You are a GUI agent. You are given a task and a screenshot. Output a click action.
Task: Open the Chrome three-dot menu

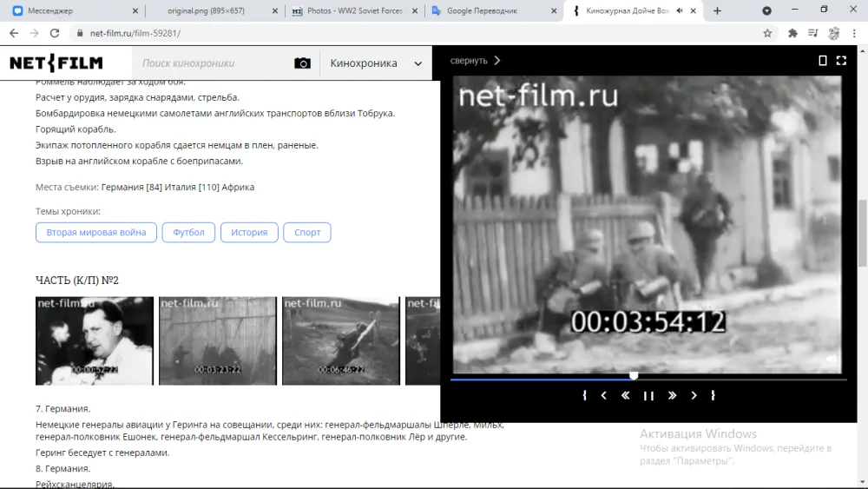[854, 33]
